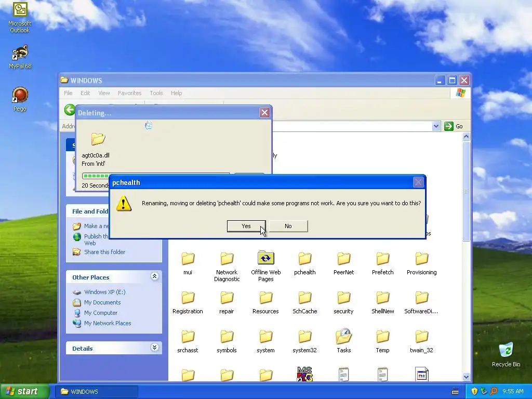Select the Registration folder
Viewport: 532px width, 399px height.
[188, 302]
